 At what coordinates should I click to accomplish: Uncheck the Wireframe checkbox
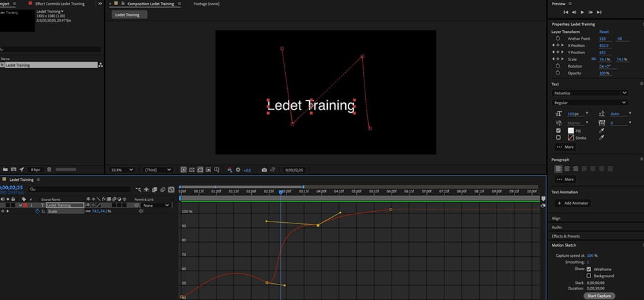coord(589,269)
